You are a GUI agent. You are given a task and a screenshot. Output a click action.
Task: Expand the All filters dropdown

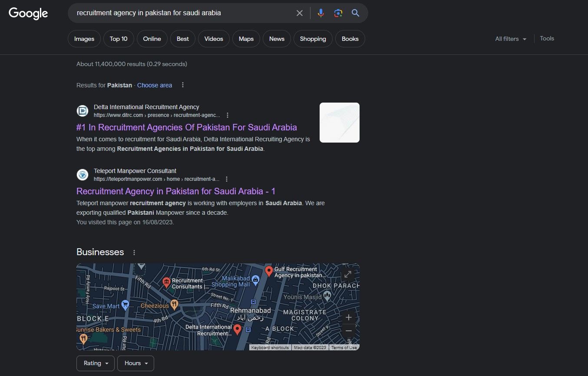pyautogui.click(x=511, y=39)
